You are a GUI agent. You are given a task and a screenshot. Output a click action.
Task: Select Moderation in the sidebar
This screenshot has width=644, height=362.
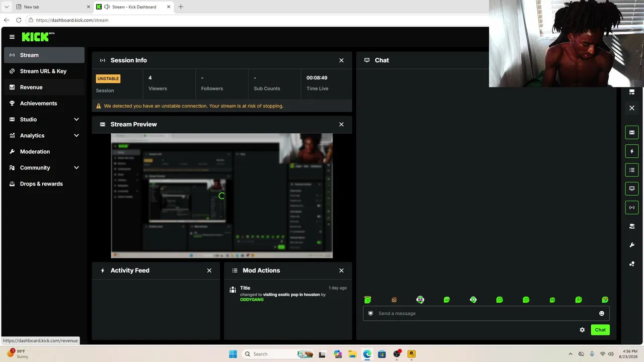(44, 152)
